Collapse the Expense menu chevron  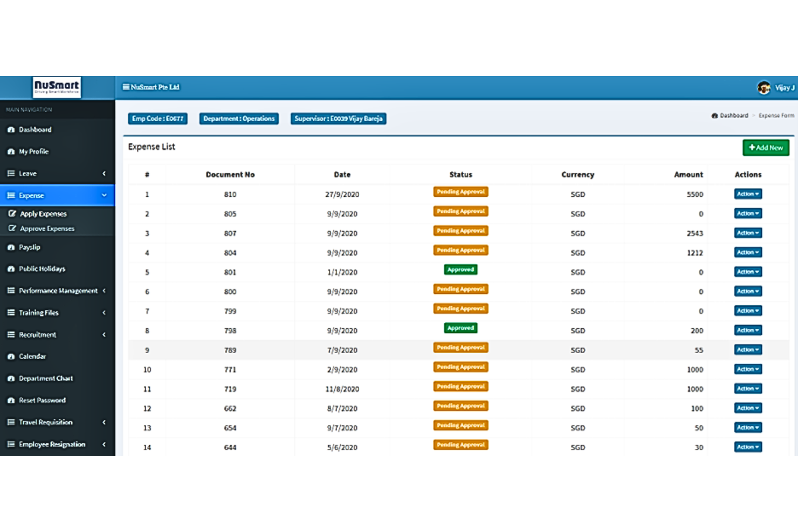pos(104,196)
